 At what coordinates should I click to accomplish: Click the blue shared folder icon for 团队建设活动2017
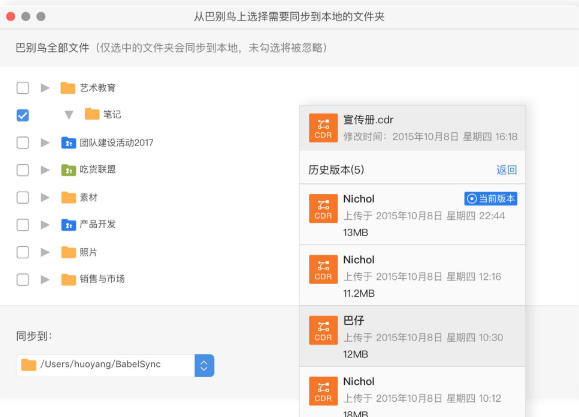pyautogui.click(x=68, y=143)
